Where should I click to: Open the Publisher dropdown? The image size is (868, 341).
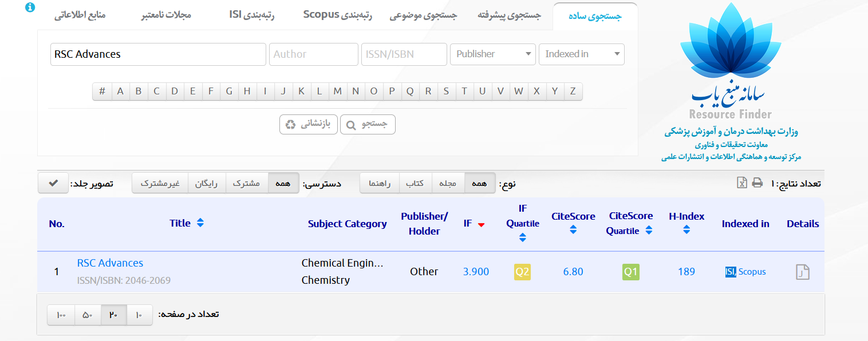[x=493, y=54]
